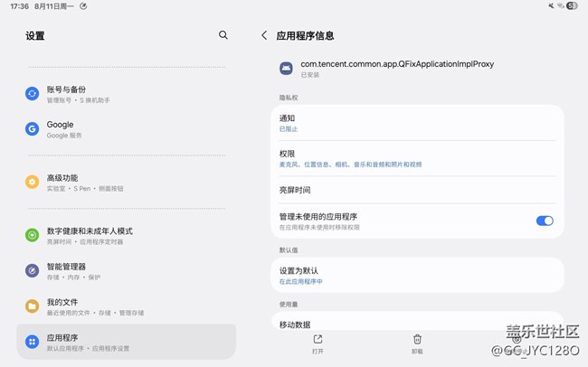Open the 亮屏时间 screen time entry
The width and height of the screenshot is (588, 367).
(416, 190)
